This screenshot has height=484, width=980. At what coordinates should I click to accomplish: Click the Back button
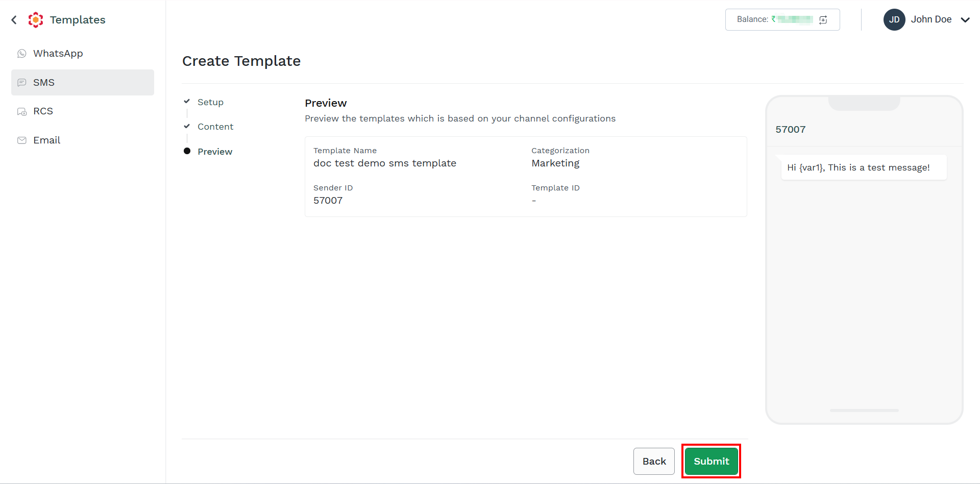(x=654, y=461)
